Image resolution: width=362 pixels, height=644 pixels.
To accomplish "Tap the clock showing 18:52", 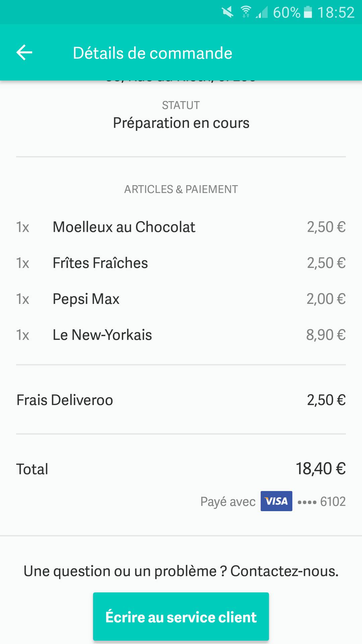I will 336,13.
